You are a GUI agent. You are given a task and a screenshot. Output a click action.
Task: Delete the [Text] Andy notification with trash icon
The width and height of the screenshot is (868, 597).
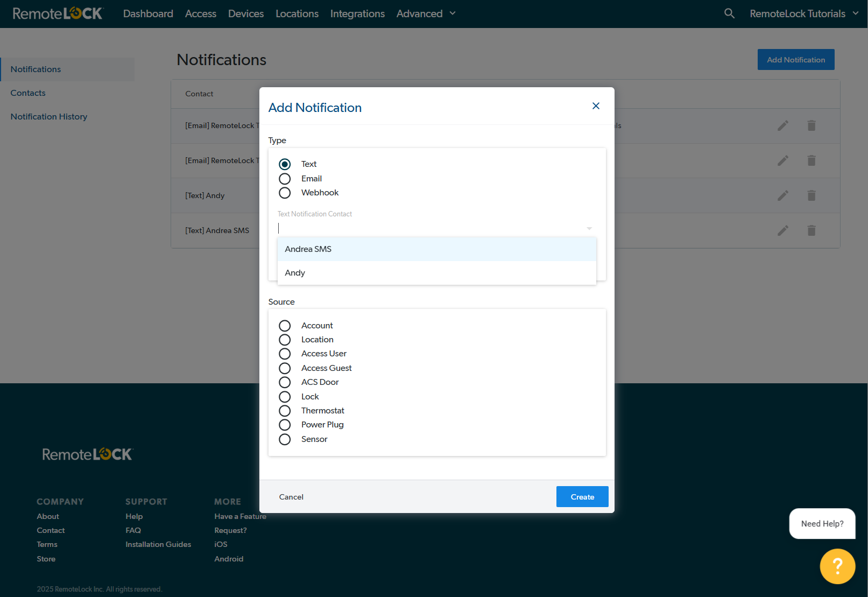811,195
